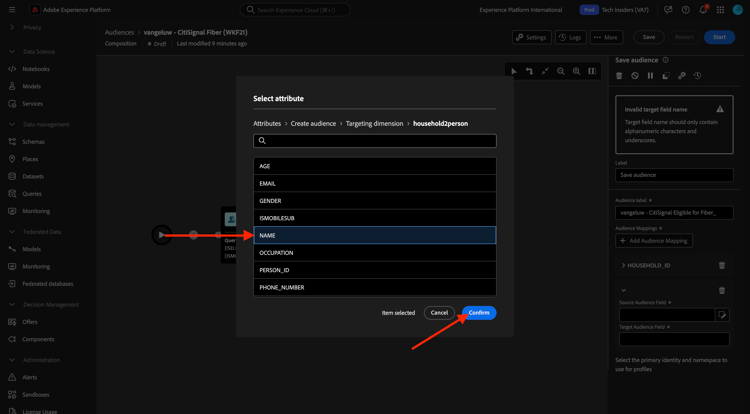Open the notifications bell
The height and width of the screenshot is (414, 750).
coord(703,10)
